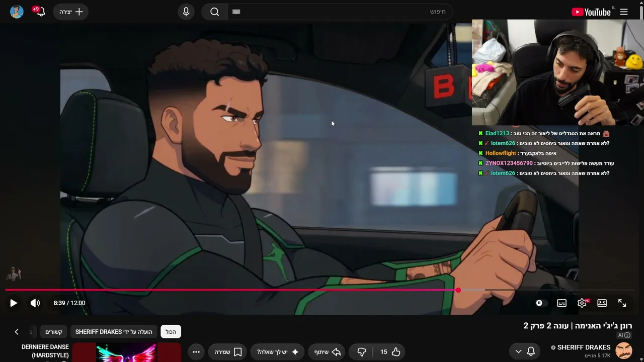Screen dimensions: 644x362
Task: Open 'DERNIERE DANSE (HARDSTYLE)' title link
Action: tap(45, 351)
